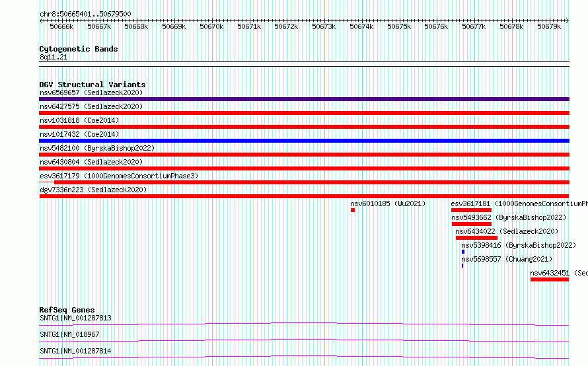Click the small red nsv6010185 variant marker
Image resolution: width=588 pixels, height=366 pixels.
point(353,210)
